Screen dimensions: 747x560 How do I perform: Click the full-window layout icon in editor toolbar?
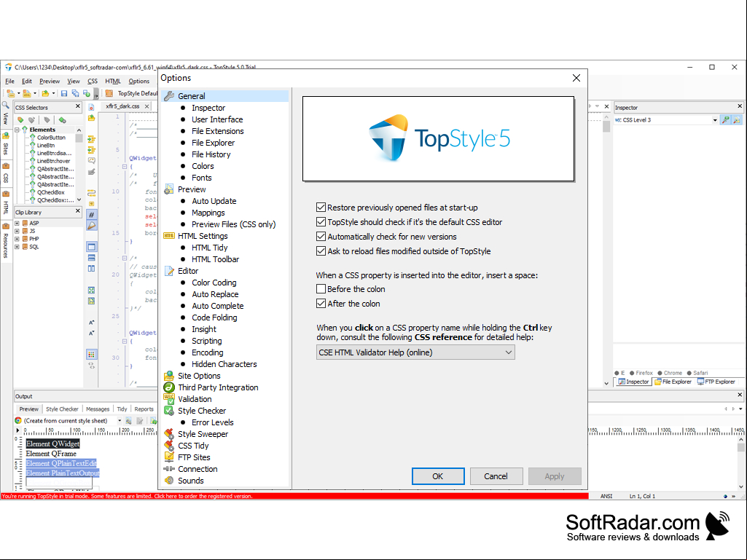pyautogui.click(x=92, y=247)
